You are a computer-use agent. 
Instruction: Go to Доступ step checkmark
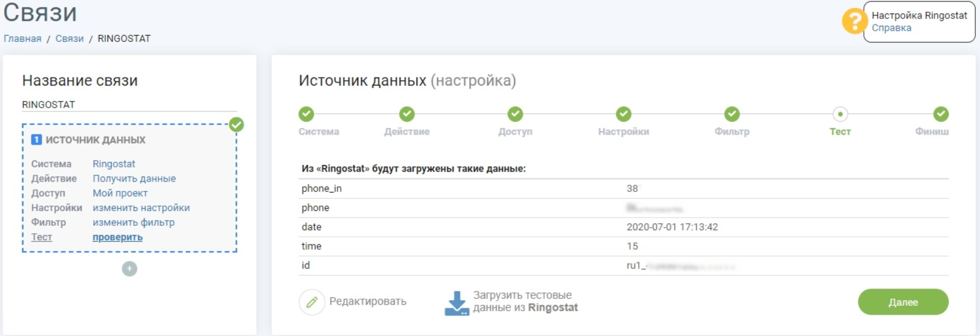click(x=515, y=114)
